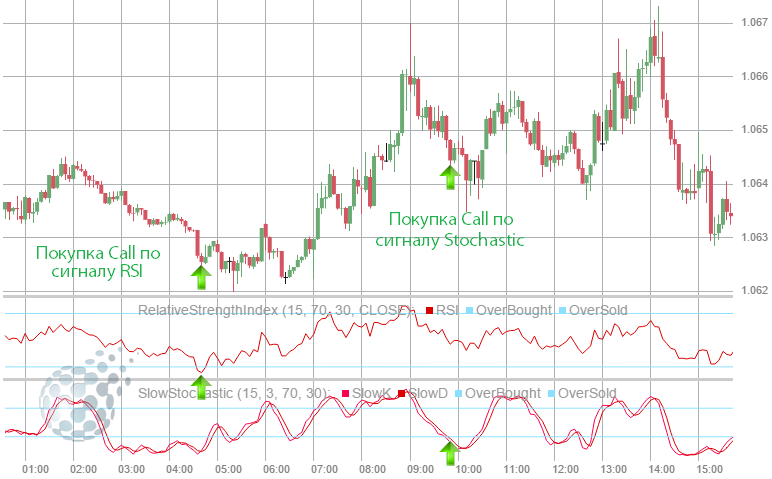This screenshot has height=479, width=772.
Task: Click the green arrow under the Stochastic buy candle
Action: 449,177
